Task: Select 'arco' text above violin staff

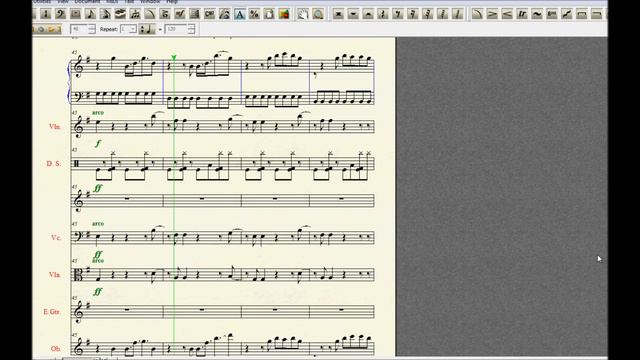Action: [x=98, y=113]
